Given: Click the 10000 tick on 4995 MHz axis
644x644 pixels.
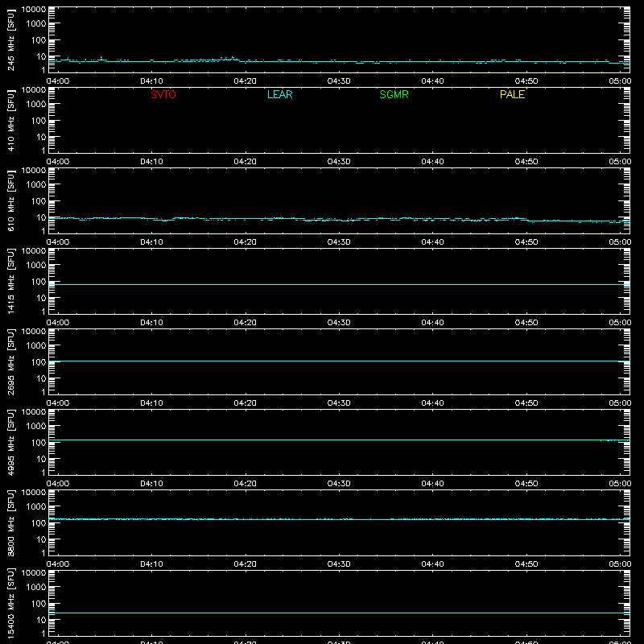Looking at the screenshot, I should (34, 412).
